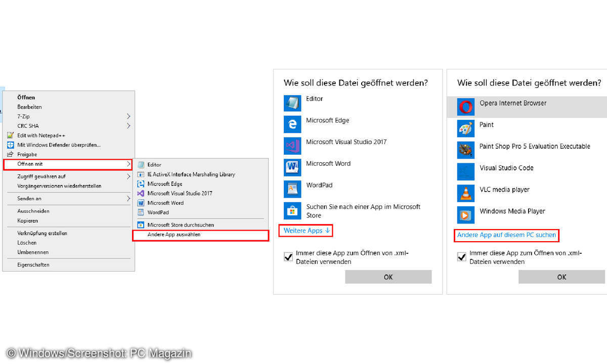Toggle the .xml checkbox in the dialog listing Opera
This screenshot has width=607, height=364.
[x=462, y=257]
